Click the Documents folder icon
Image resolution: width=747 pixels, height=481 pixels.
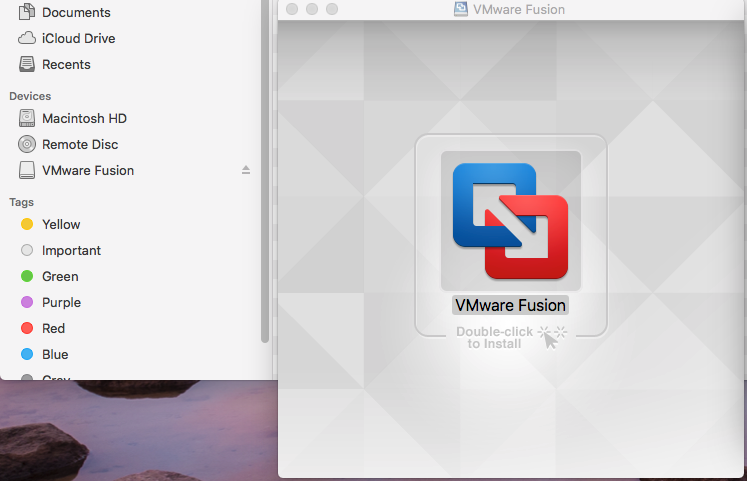(x=27, y=11)
